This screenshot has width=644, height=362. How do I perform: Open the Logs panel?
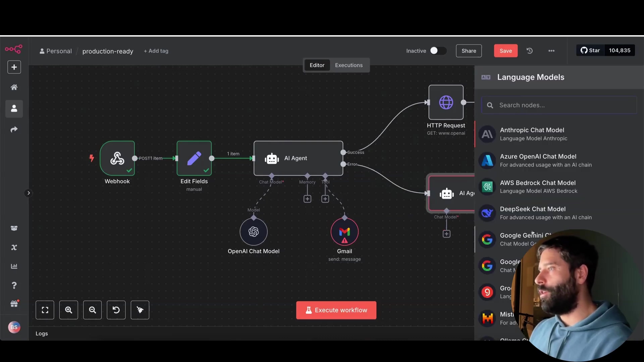pos(42,334)
